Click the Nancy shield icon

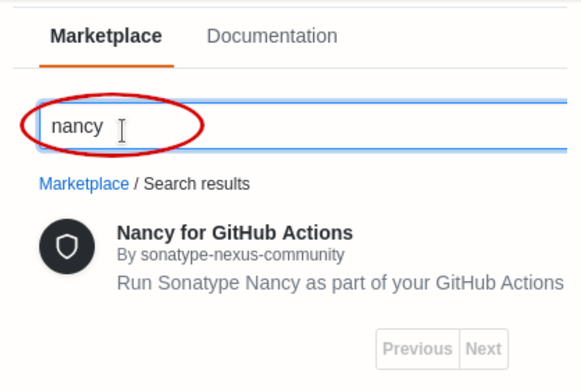click(67, 246)
